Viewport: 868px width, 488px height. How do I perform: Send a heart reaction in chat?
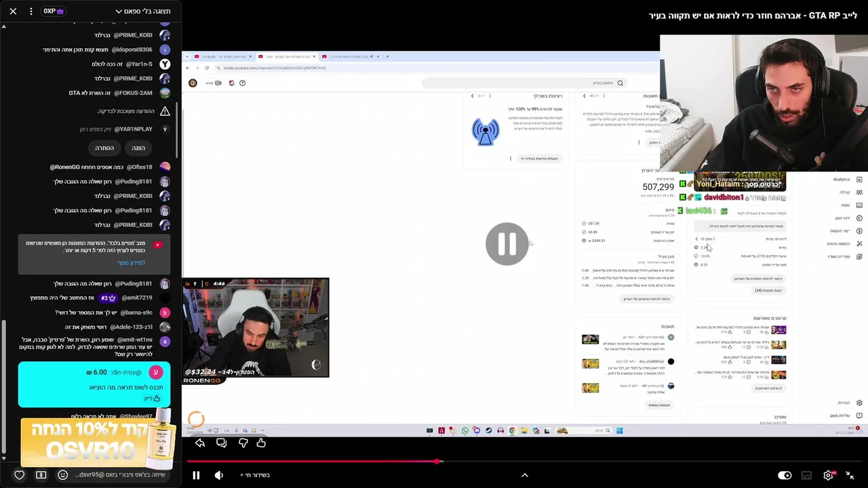tap(19, 475)
